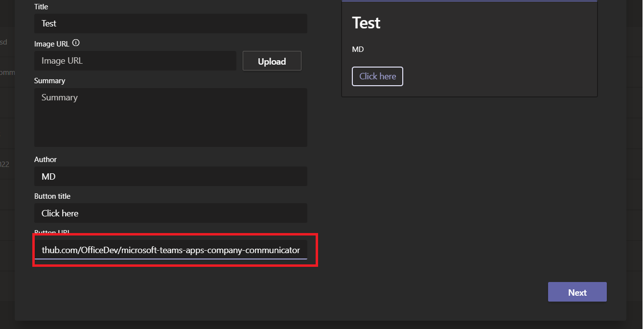
Task: Click the Title label above the first field
Action: tap(41, 6)
